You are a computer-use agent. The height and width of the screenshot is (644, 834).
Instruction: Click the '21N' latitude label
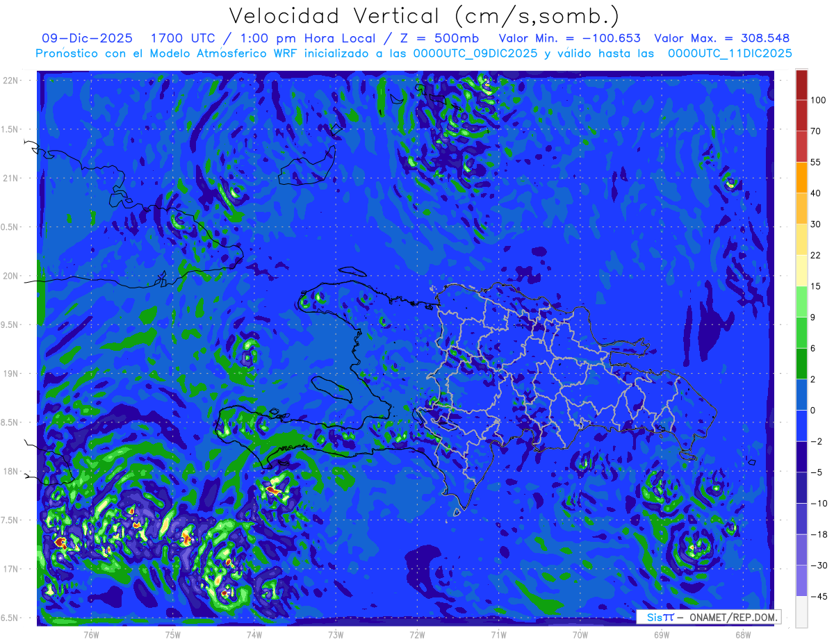10,178
